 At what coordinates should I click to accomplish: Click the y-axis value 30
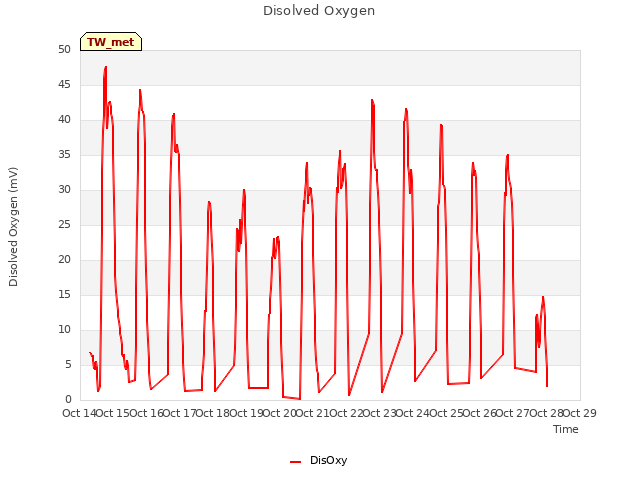pyautogui.click(x=64, y=190)
